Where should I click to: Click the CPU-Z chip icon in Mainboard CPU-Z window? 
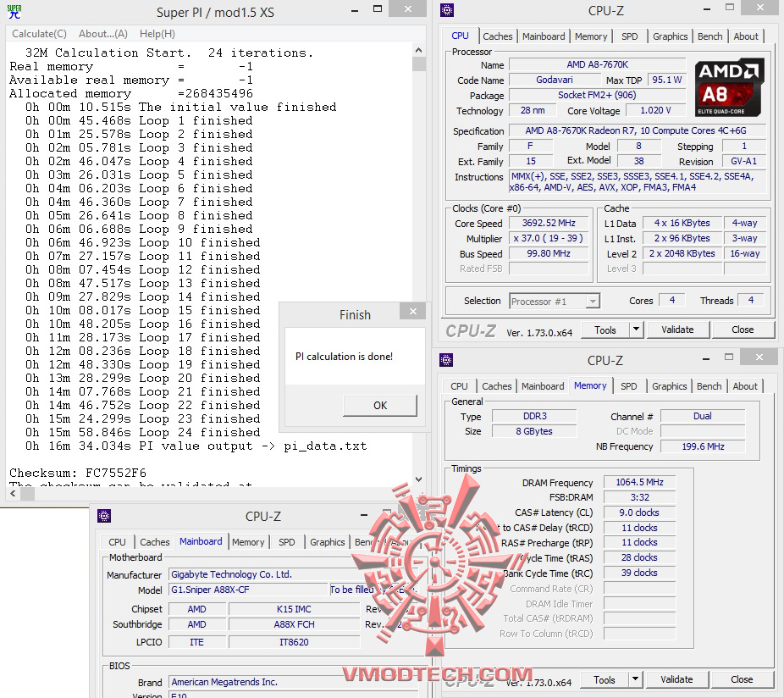tap(104, 516)
